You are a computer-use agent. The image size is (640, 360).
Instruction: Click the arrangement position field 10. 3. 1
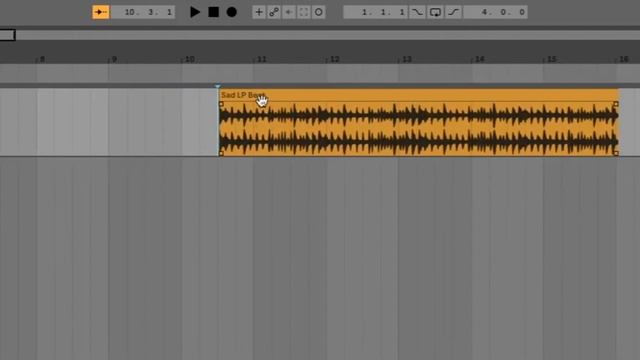pyautogui.click(x=143, y=12)
